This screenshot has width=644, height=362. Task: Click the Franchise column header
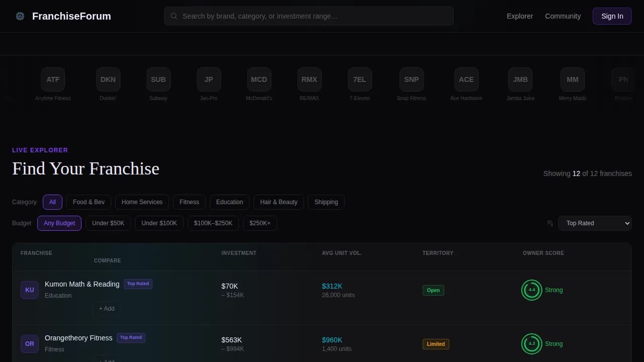pos(36,253)
